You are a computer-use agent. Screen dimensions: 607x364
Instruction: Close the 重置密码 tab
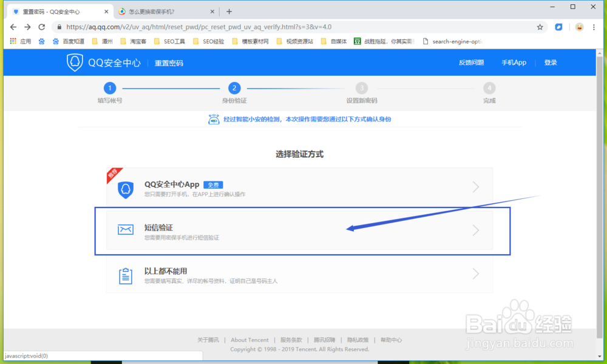(106, 12)
